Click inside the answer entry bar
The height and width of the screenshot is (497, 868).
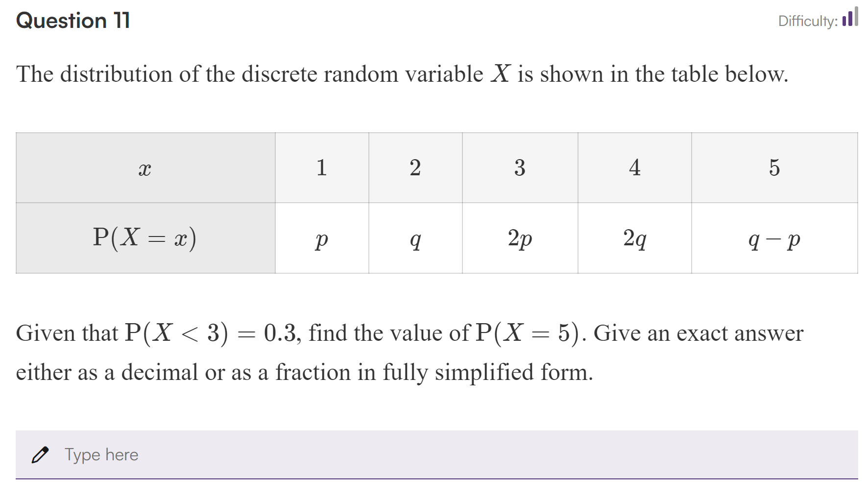343,454
